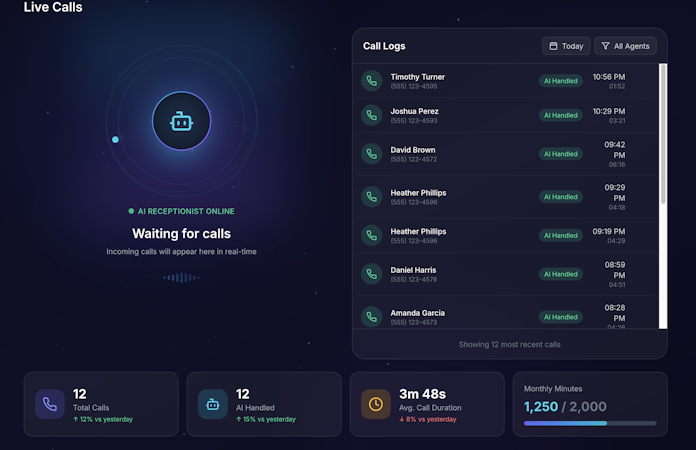This screenshot has width=696, height=450.
Task: Click the phone icon beside Amanda Garcia
Action: click(372, 317)
